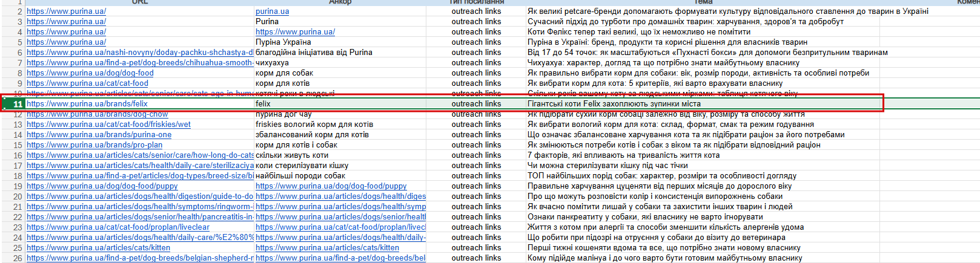Open the articles/cats/kitten link in the anchor column
Screen dimensions: 980x263
(327, 248)
